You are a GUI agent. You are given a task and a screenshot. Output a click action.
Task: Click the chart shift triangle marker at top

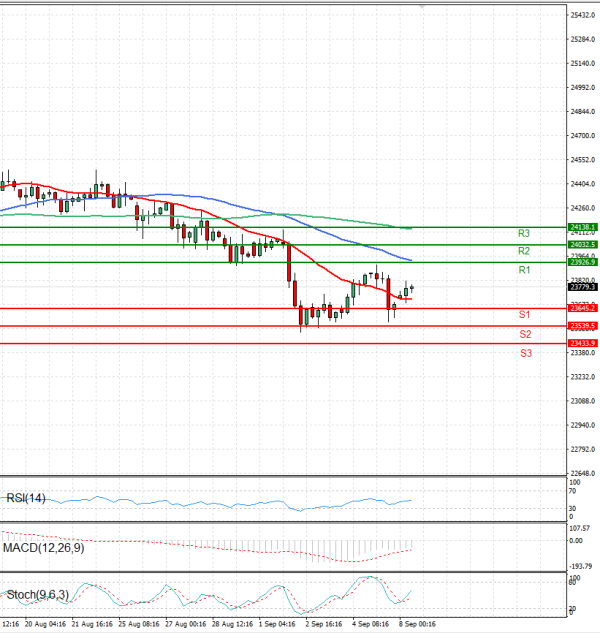(x=422, y=7)
